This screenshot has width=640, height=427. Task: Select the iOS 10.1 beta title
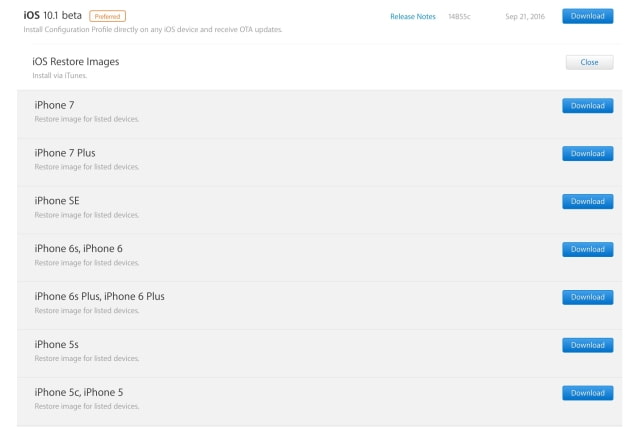pyautogui.click(x=53, y=16)
